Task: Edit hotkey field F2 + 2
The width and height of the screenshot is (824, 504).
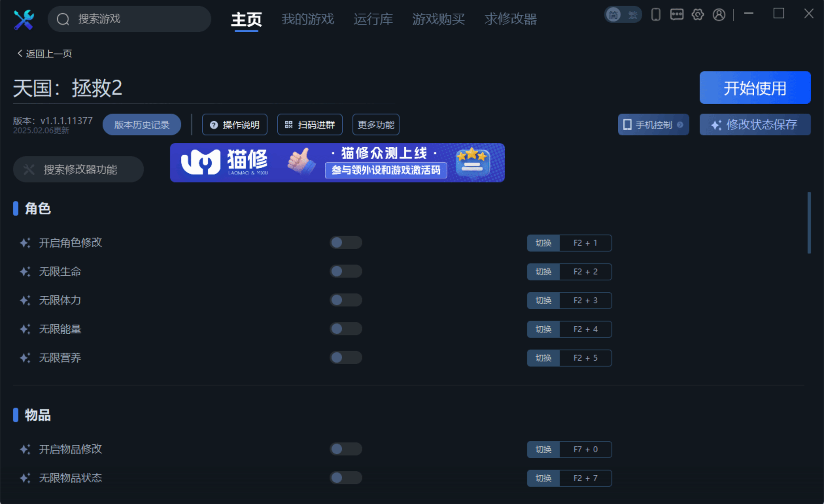Action: (586, 272)
